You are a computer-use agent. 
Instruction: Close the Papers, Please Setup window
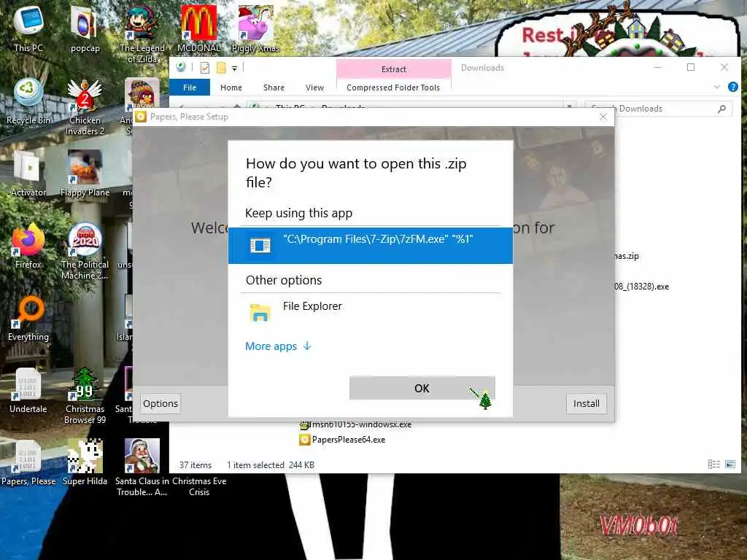click(603, 117)
